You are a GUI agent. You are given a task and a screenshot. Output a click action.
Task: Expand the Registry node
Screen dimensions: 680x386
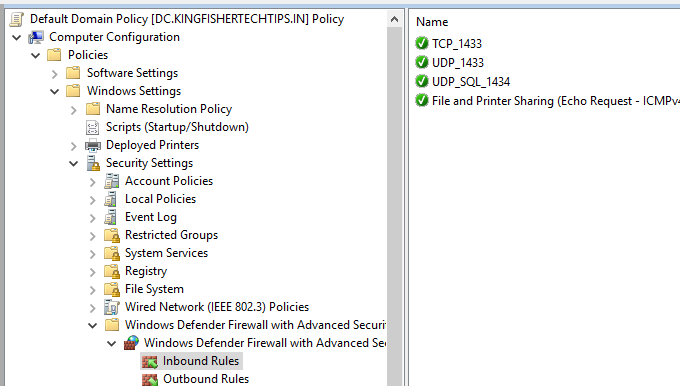click(x=92, y=272)
